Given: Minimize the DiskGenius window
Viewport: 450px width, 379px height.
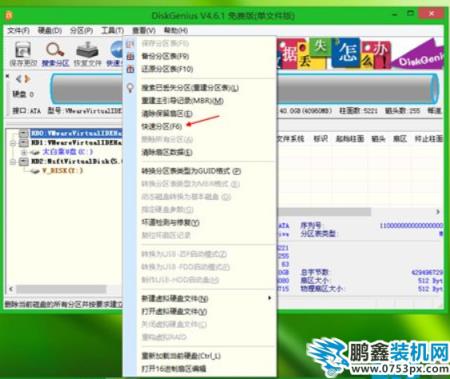Looking at the screenshot, I should tap(395, 14).
